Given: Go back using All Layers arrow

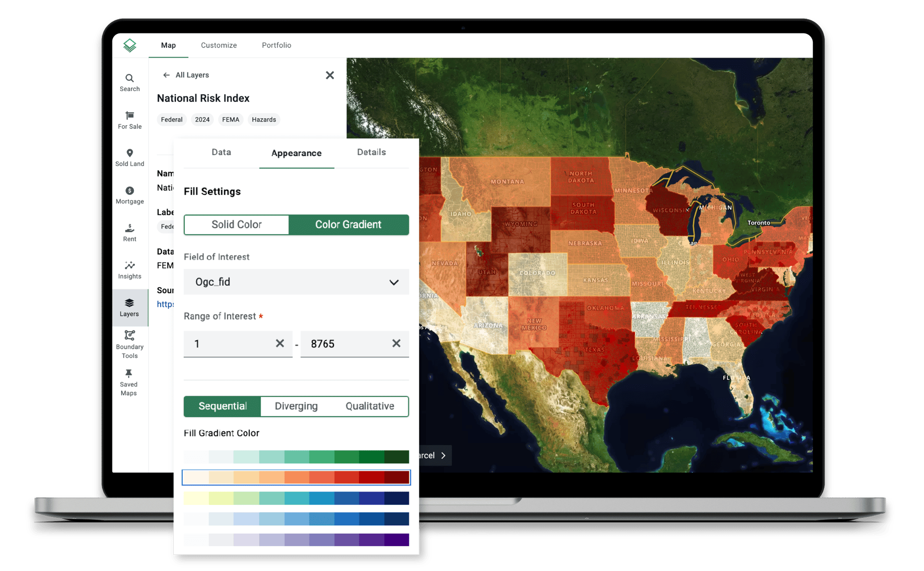Looking at the screenshot, I should (166, 75).
